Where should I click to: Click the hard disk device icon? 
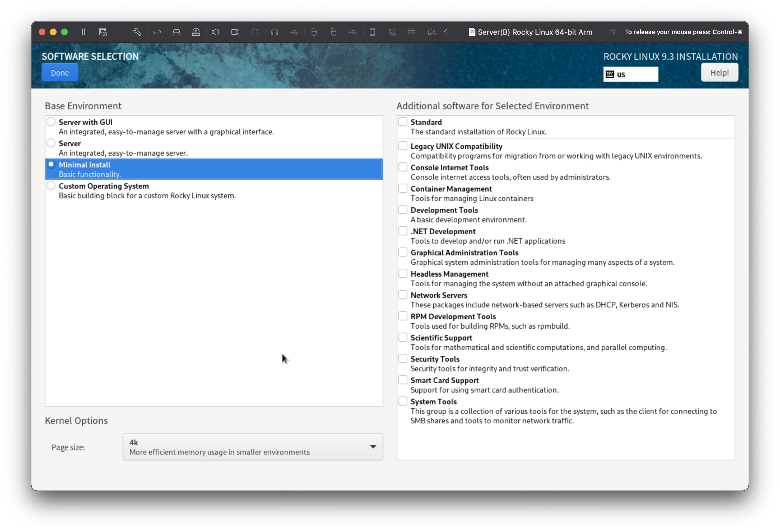coord(177,32)
